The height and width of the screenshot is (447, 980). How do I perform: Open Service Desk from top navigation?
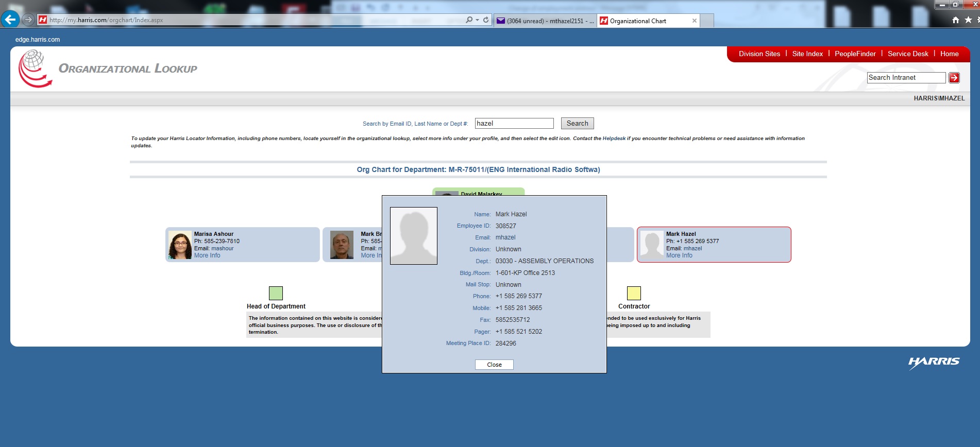(908, 54)
